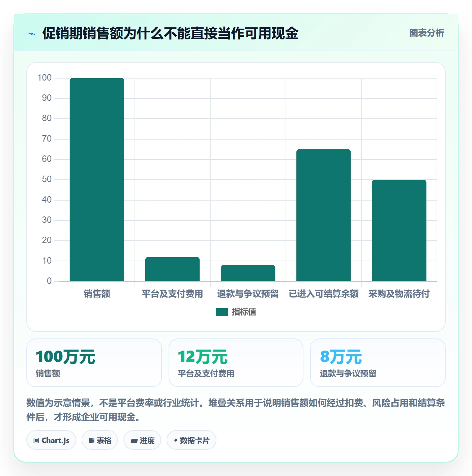Open the 12万元 平台及支付费用 data card
Screen dimensions: 472x476
click(x=236, y=363)
